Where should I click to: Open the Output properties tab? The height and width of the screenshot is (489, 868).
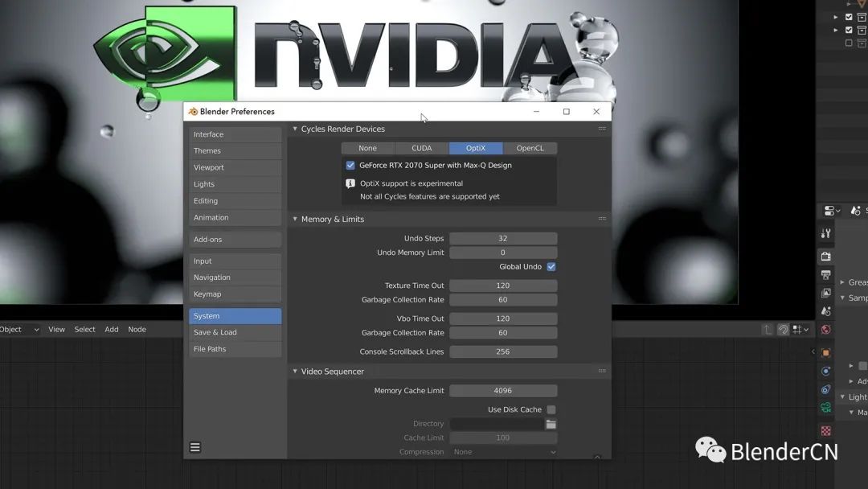point(825,275)
